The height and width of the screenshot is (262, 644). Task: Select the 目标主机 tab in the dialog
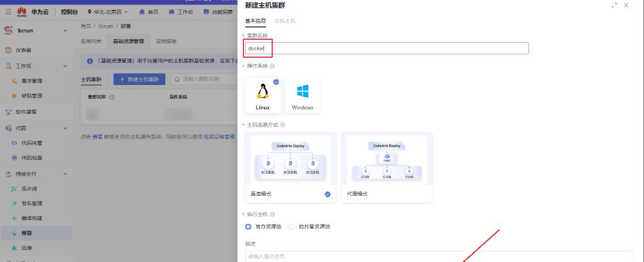click(285, 21)
